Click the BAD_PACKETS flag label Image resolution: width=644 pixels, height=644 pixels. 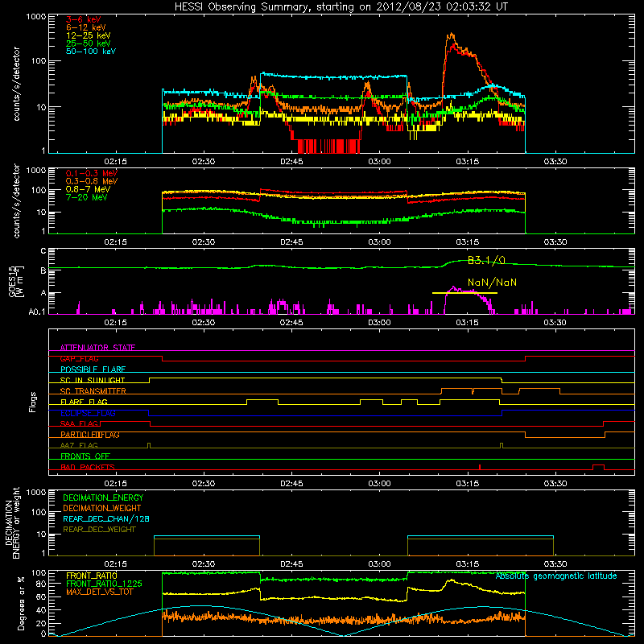tap(88, 467)
